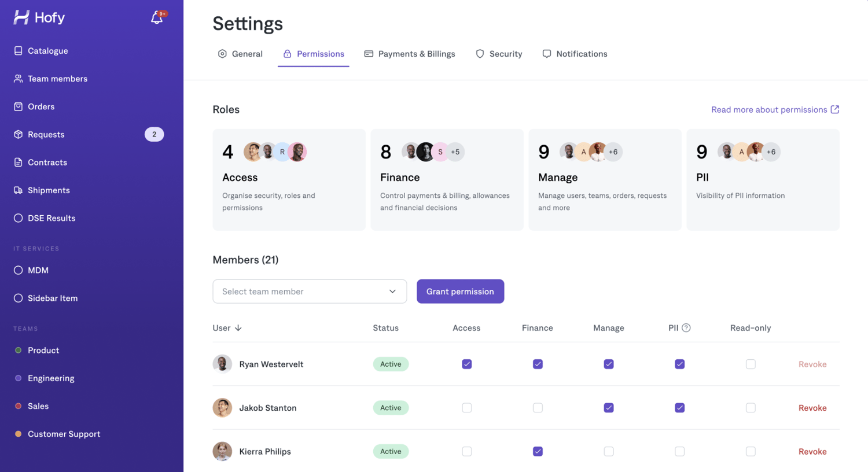The width and height of the screenshot is (868, 472).
Task: Select the Sales team red dot
Action: click(x=19, y=406)
